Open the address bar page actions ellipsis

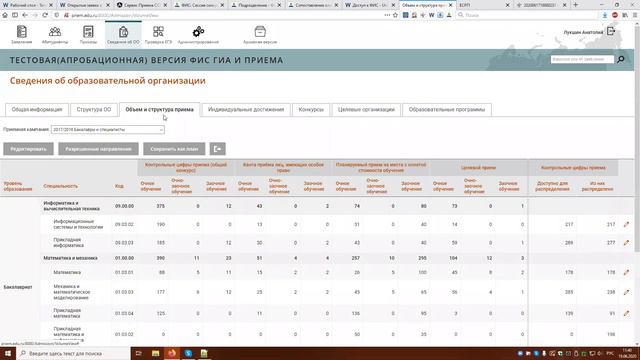point(387,15)
